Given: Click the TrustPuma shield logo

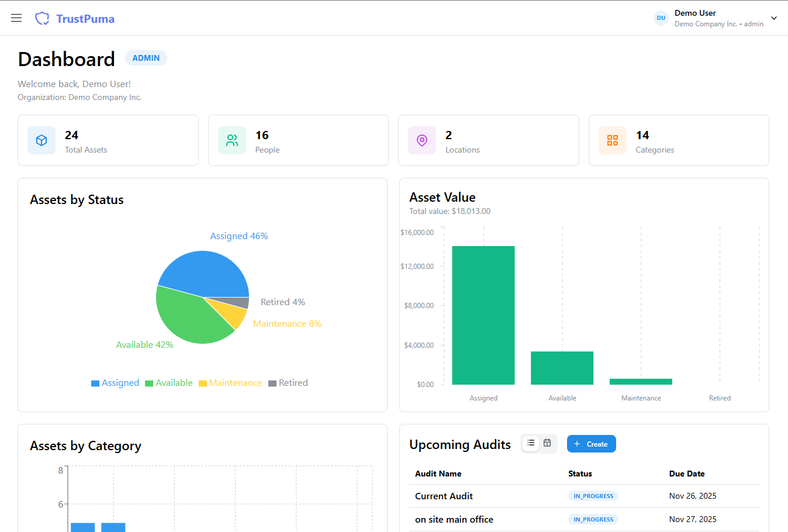Looking at the screenshot, I should [x=42, y=19].
